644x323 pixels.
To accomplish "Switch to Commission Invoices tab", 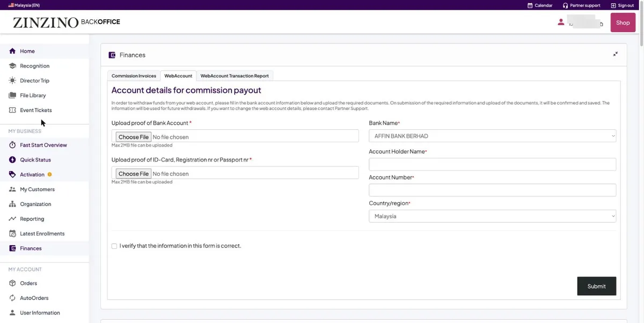I will [134, 76].
